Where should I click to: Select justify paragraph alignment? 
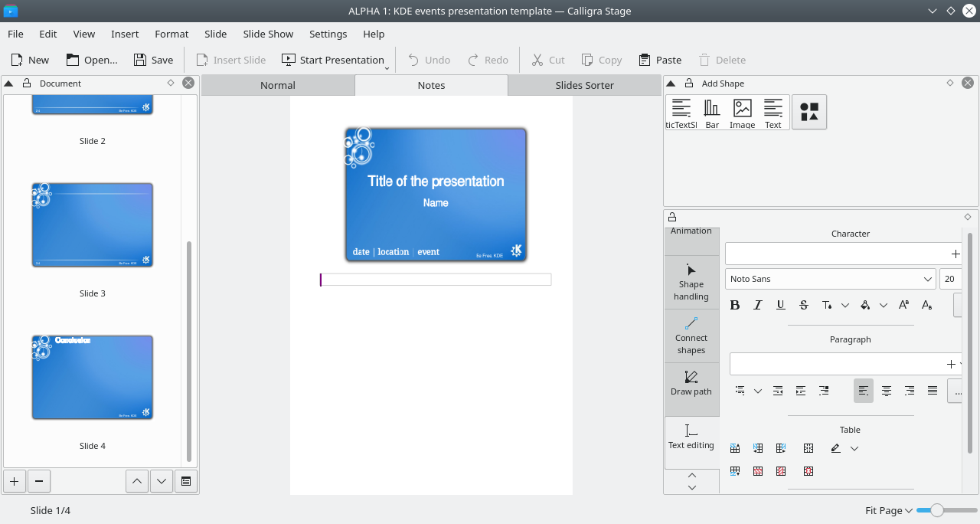coord(933,391)
